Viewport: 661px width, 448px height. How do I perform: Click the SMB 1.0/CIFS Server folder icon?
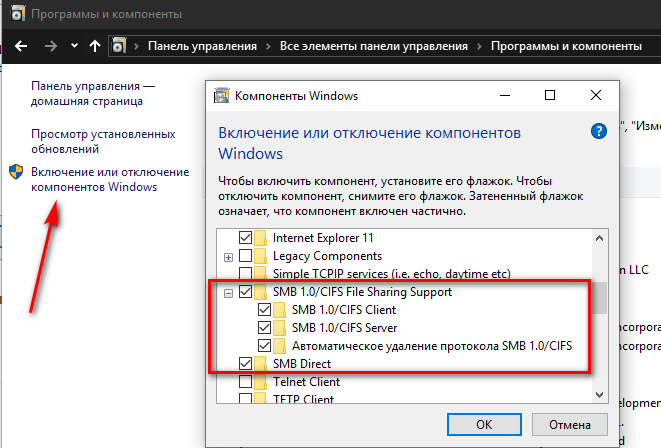click(279, 328)
